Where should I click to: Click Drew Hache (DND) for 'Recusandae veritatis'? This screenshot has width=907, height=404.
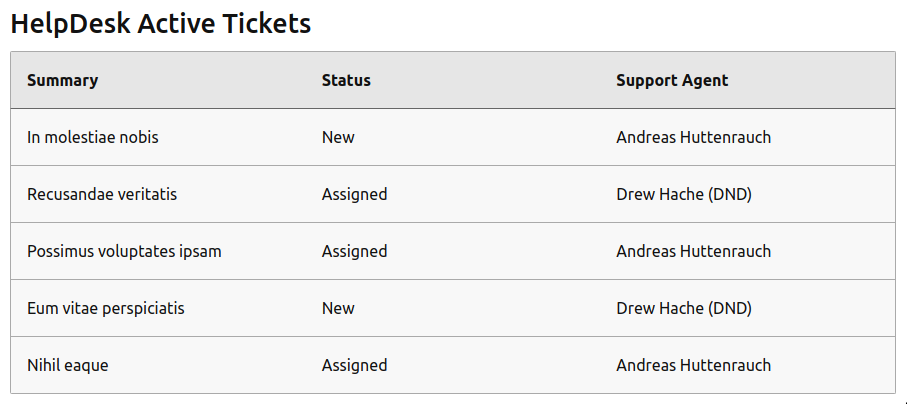coord(684,194)
